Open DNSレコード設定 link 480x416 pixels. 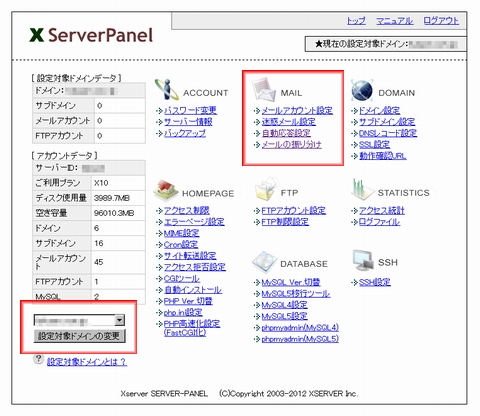point(388,133)
